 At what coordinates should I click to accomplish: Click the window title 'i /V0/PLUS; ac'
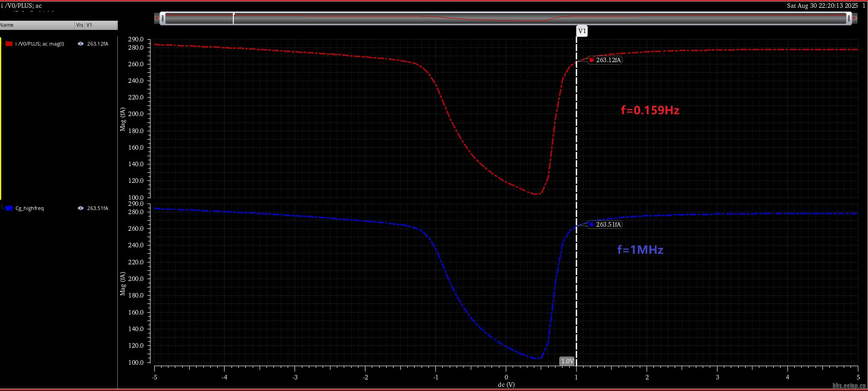click(x=22, y=6)
